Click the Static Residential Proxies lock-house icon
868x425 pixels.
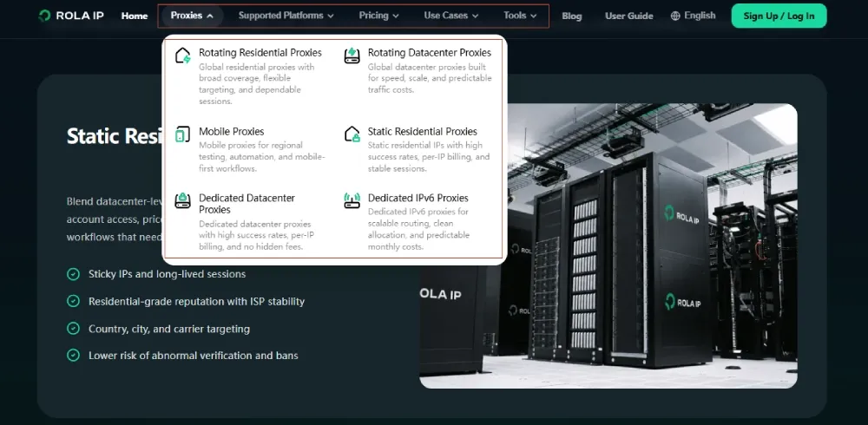coord(352,134)
